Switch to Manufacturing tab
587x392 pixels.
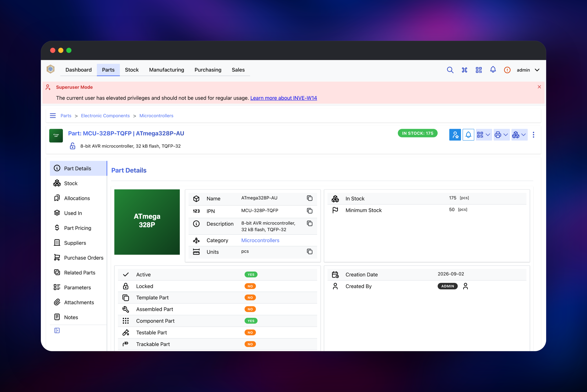pyautogui.click(x=166, y=70)
